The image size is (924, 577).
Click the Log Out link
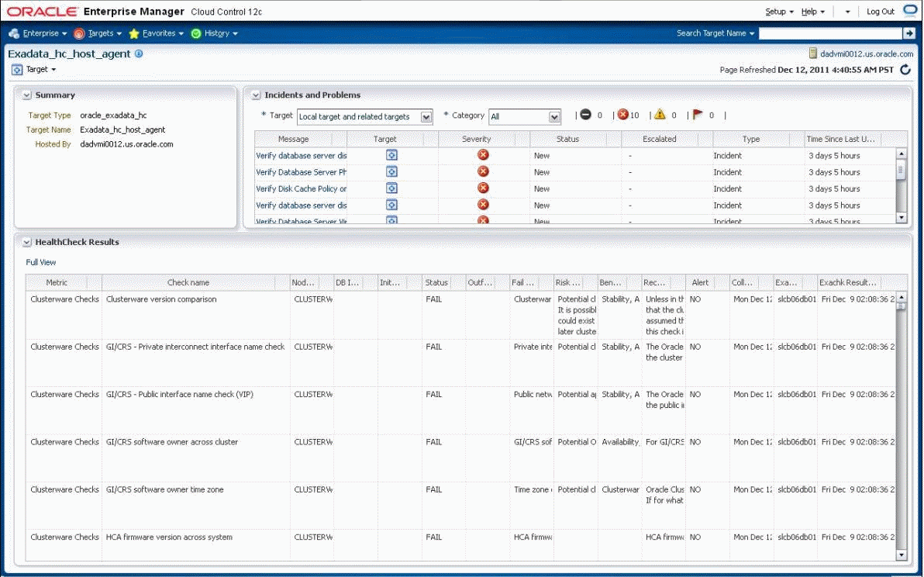(881, 12)
